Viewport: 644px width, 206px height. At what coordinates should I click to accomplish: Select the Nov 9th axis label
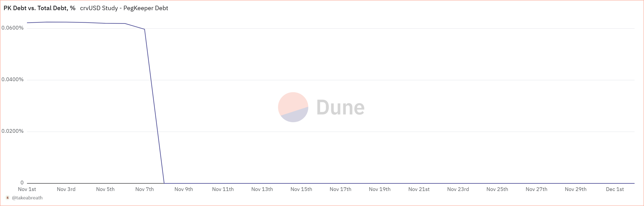(x=184, y=189)
